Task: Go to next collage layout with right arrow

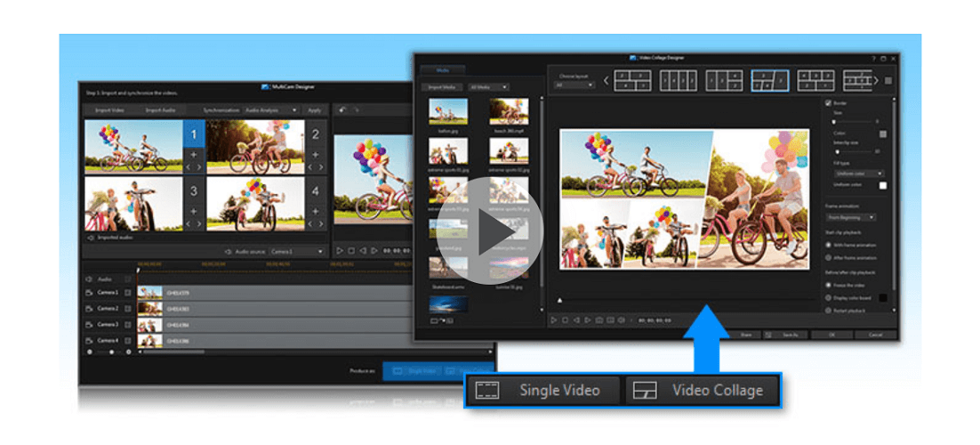Action: pyautogui.click(x=875, y=81)
